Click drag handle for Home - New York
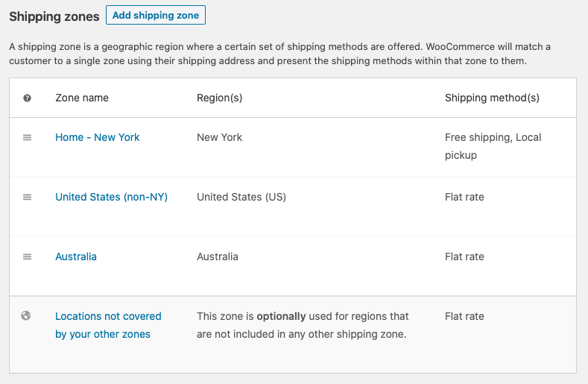Screen dimensions: 588x384 (x=28, y=137)
